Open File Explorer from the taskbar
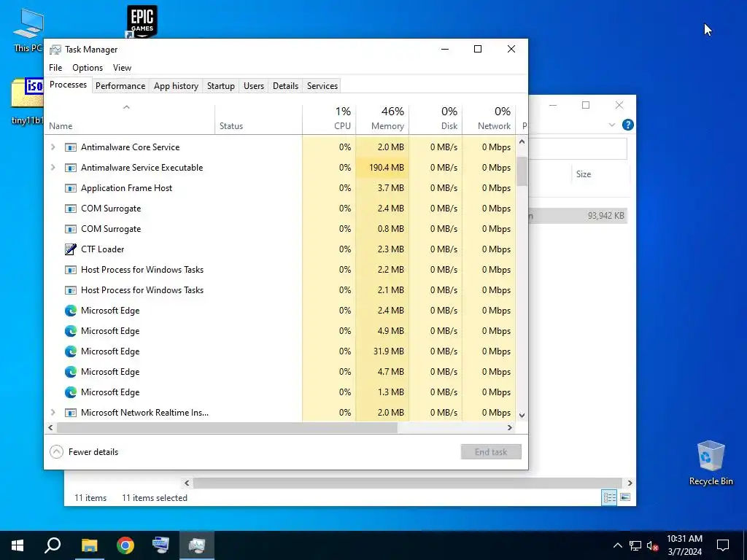Viewport: 747px width, 560px height. [89, 545]
